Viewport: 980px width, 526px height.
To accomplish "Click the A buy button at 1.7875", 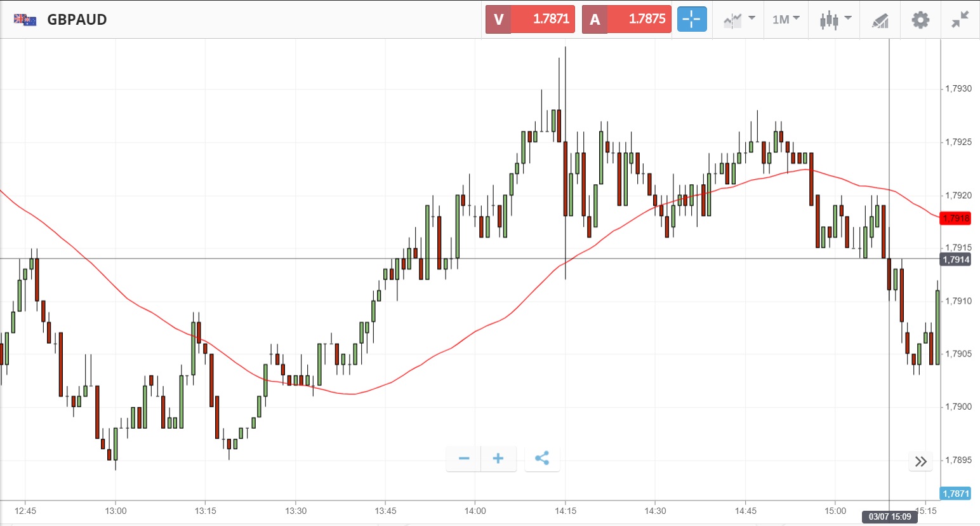I will point(626,20).
